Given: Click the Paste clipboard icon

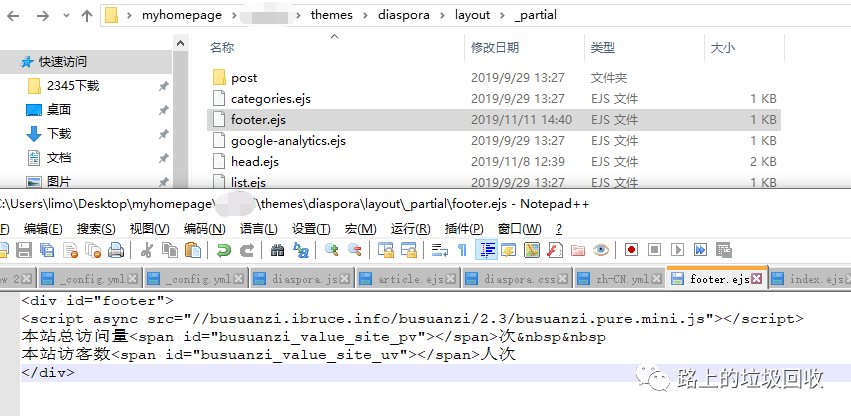Looking at the screenshot, I should coord(193,250).
